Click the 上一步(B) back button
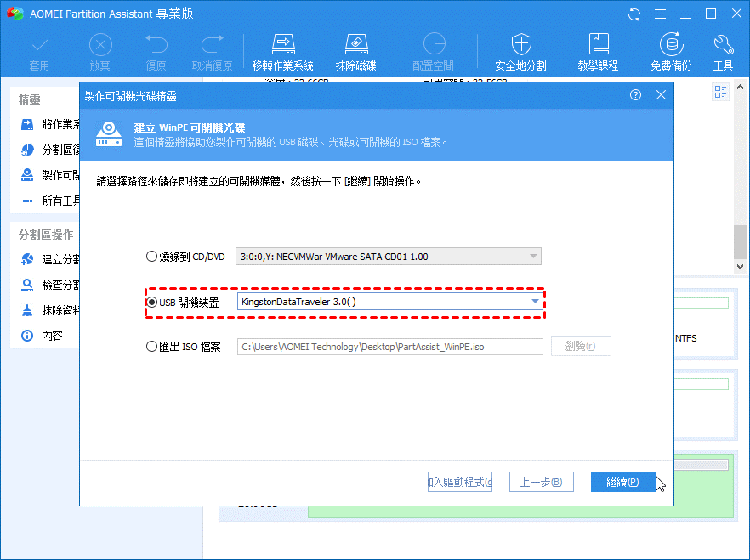 (x=542, y=482)
